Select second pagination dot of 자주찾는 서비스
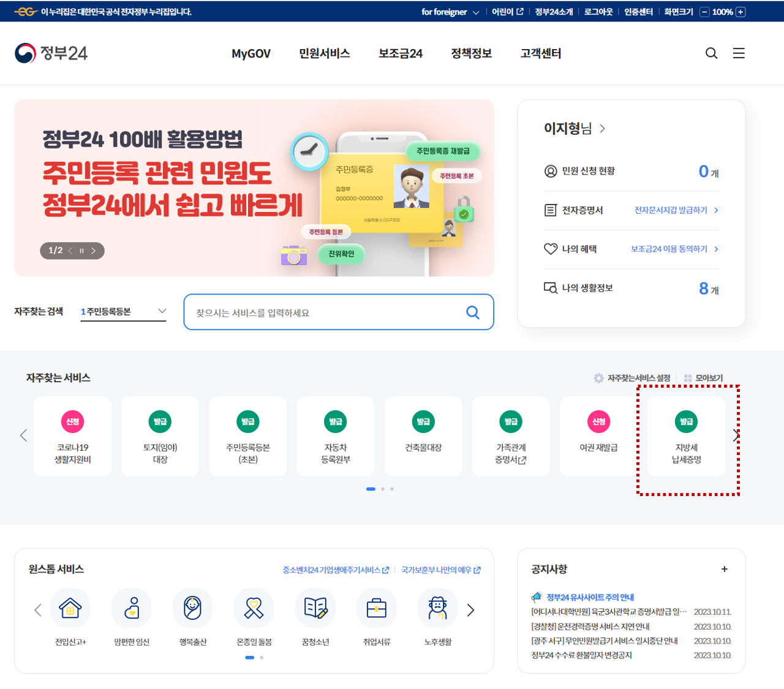784x689 pixels. point(383,489)
